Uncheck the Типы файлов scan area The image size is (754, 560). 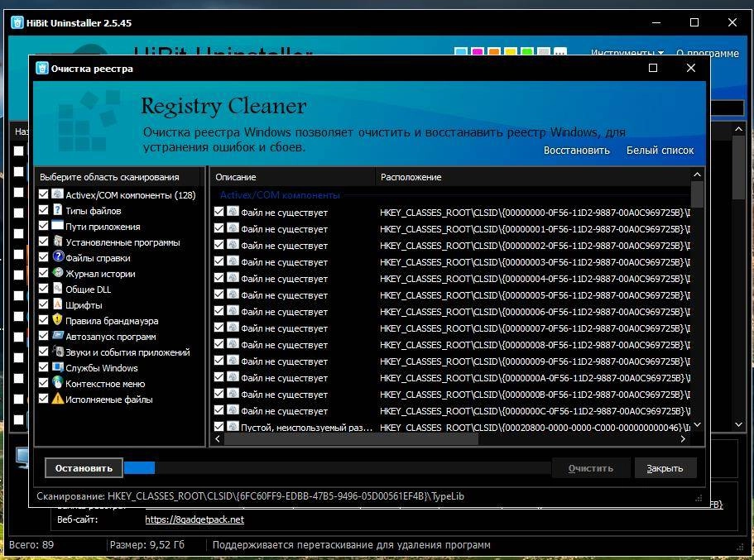coord(43,210)
